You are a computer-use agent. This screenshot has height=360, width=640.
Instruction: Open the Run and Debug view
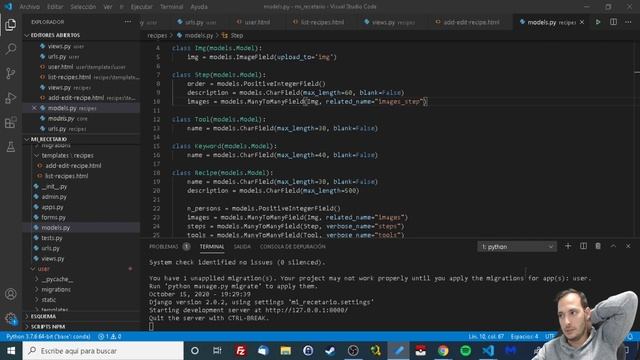pyautogui.click(x=11, y=98)
